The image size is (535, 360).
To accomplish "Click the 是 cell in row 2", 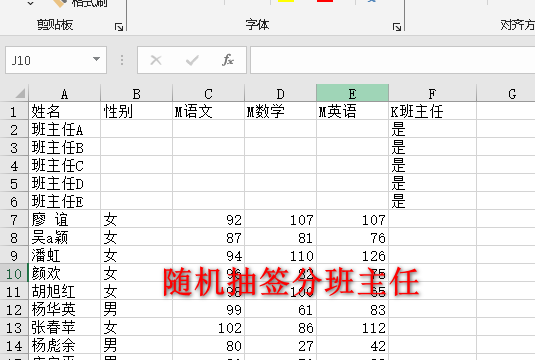I will pos(432,129).
